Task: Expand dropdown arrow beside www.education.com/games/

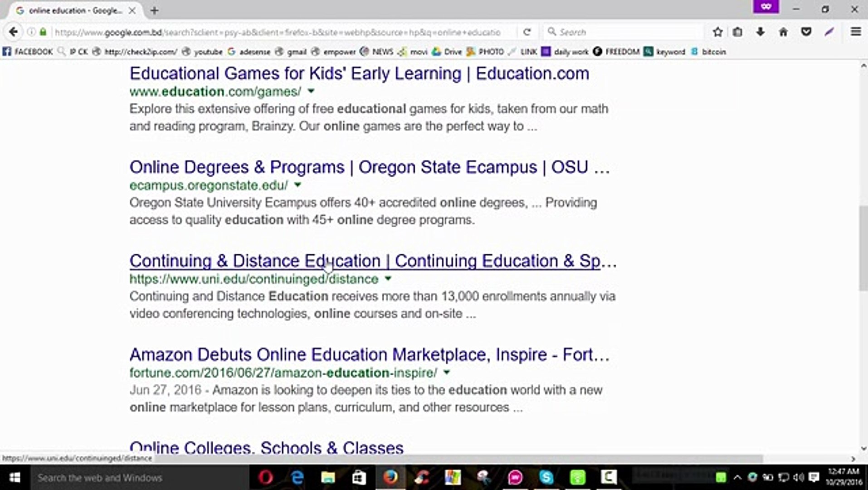Action: [311, 91]
